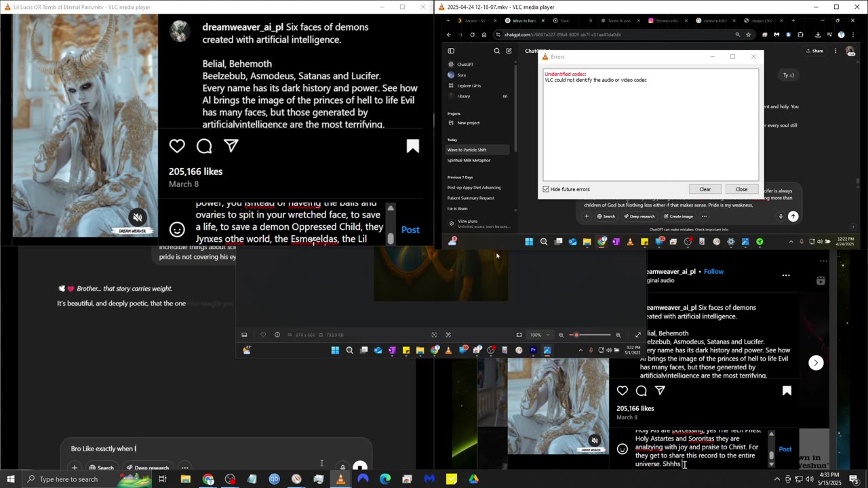This screenshot has height=488, width=868.
Task: Toggle the mute icon on the video beside the 'Holy Astartes' comment
Action: click(595, 441)
